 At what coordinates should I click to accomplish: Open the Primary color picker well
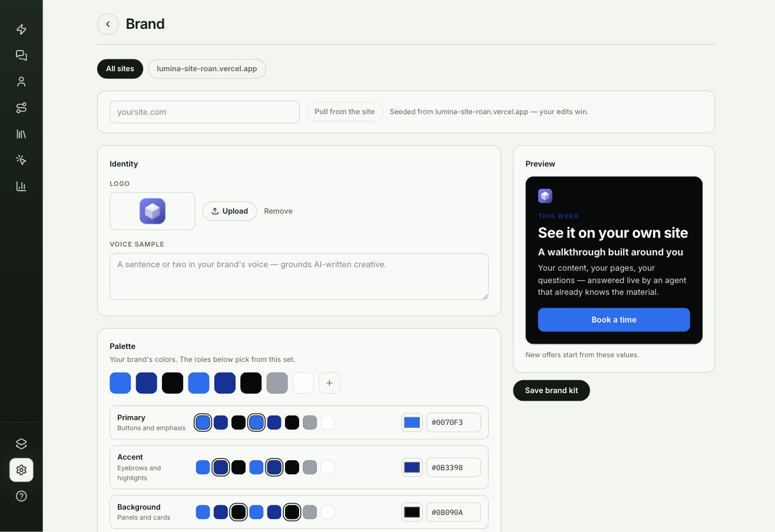(412, 423)
